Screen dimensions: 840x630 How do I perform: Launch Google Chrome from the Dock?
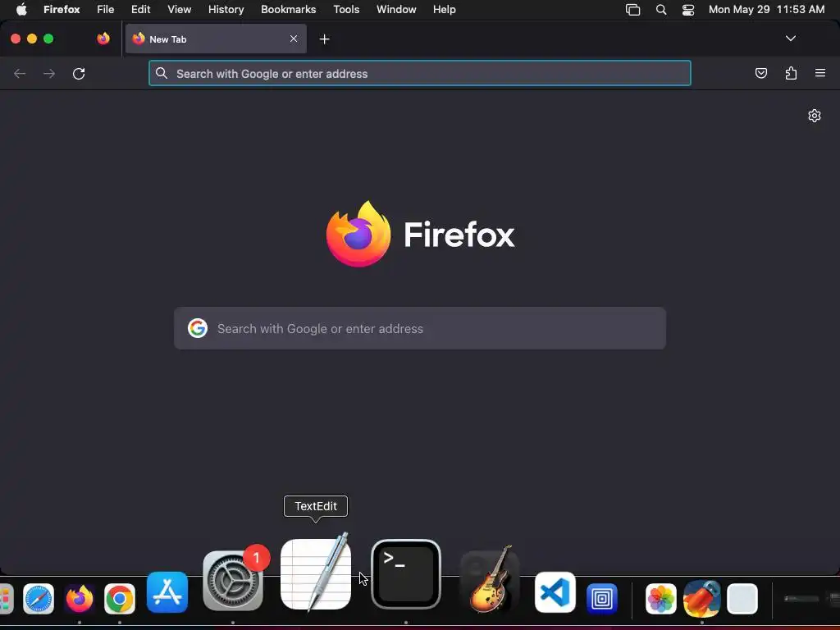point(120,598)
